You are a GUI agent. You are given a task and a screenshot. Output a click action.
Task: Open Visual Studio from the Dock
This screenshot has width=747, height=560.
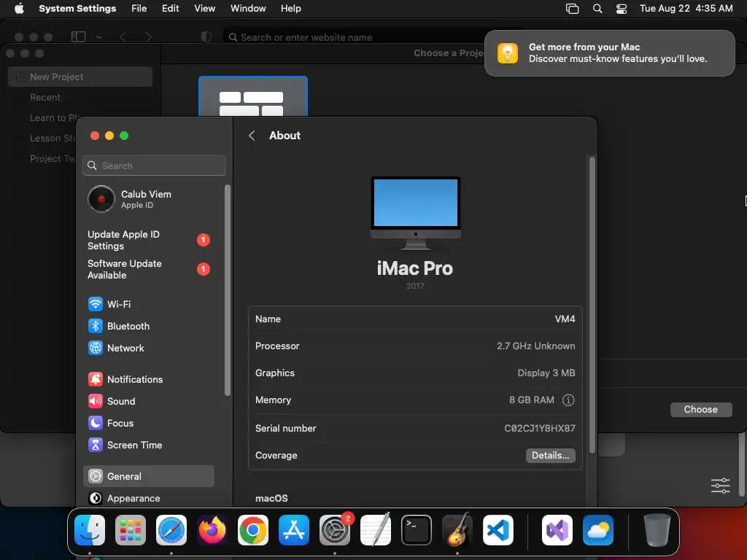tap(557, 529)
